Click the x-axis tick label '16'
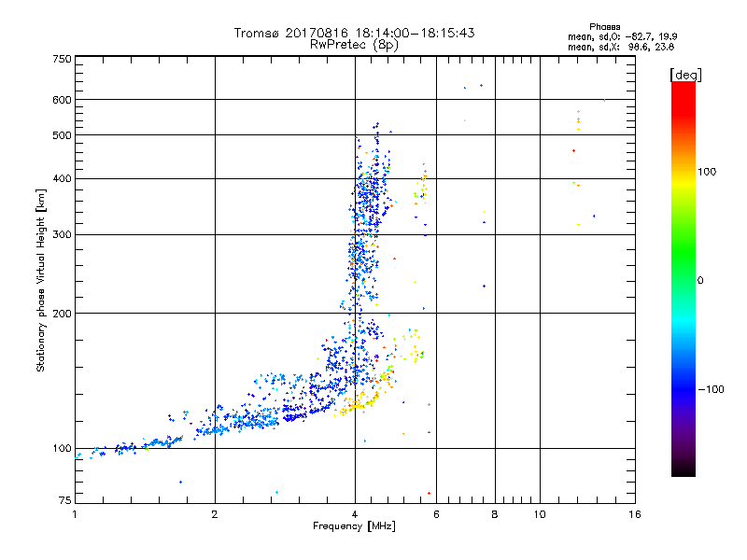Viewport: 747px width, 560px height. [635, 514]
